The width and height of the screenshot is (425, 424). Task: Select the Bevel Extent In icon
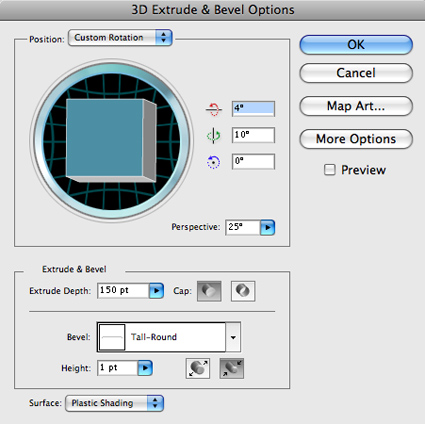[x=232, y=368]
